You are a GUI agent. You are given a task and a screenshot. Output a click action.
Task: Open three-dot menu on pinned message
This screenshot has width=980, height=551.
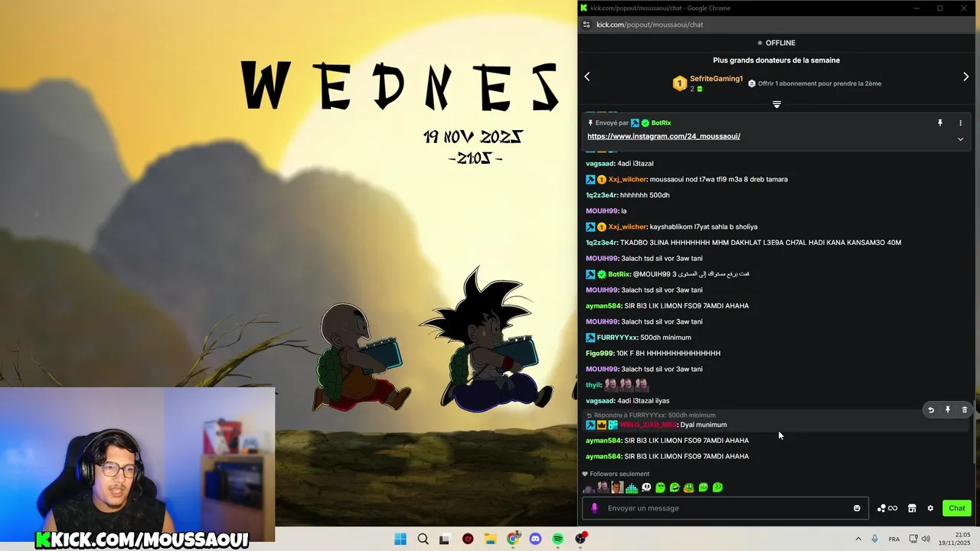(960, 122)
